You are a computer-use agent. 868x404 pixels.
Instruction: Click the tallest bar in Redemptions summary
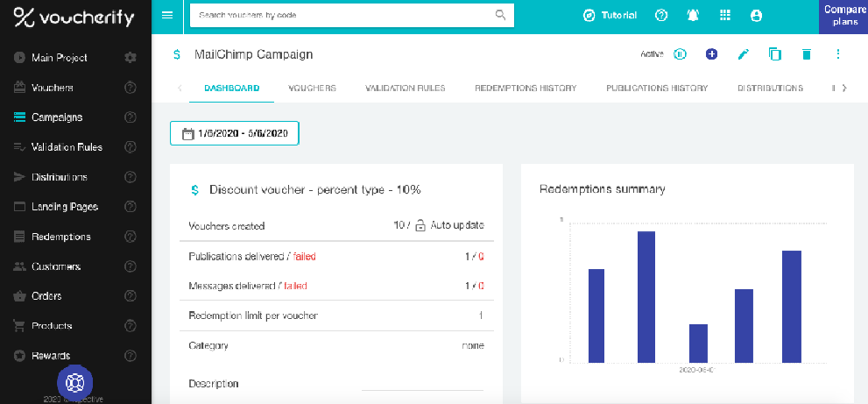[x=646, y=297]
